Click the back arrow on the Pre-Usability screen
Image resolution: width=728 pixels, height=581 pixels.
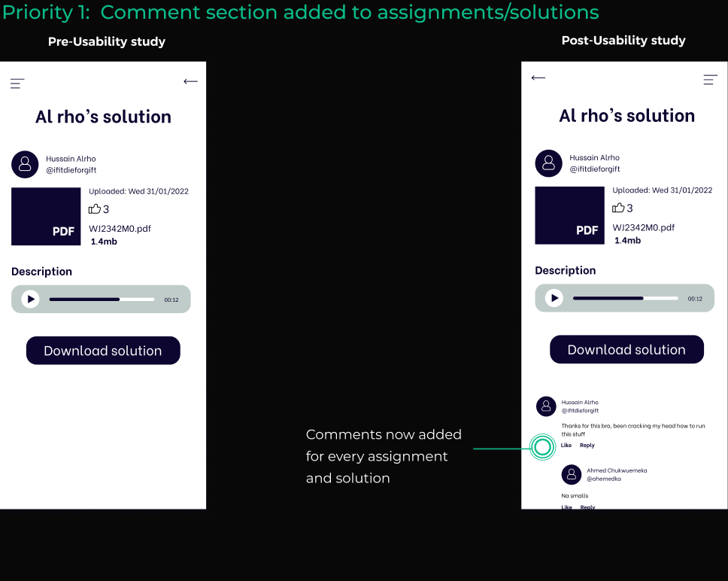point(190,81)
